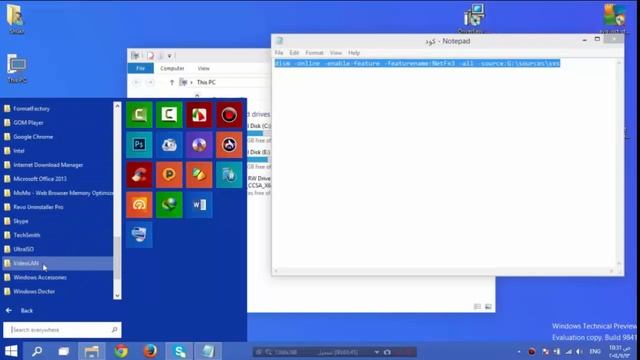The image size is (640, 360).
Task: Open the orange tile with the round P logo
Action: [169, 175]
